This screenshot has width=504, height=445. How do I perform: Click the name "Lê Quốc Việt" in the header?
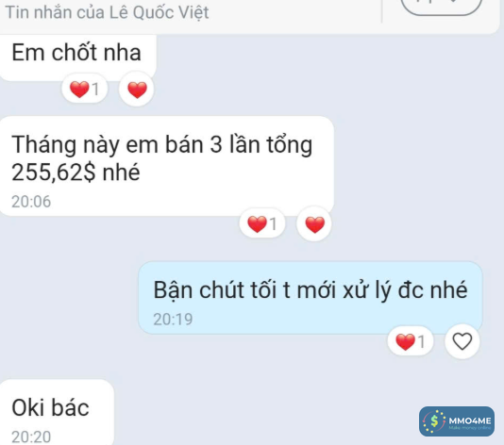click(x=160, y=12)
